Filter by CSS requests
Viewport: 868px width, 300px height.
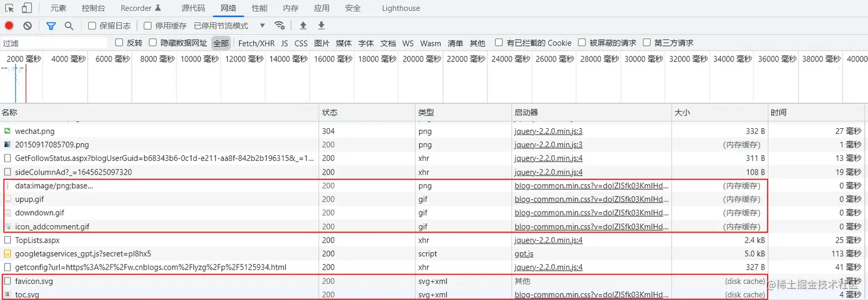point(301,43)
